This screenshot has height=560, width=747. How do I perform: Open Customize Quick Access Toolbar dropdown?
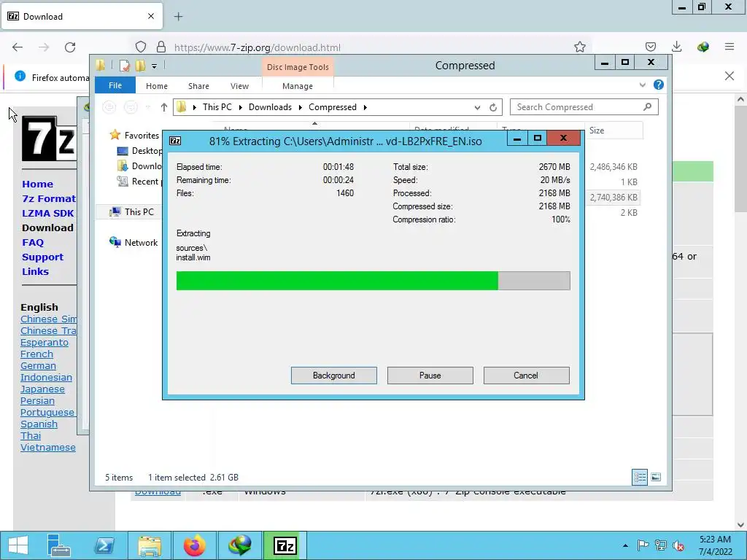[x=154, y=66]
